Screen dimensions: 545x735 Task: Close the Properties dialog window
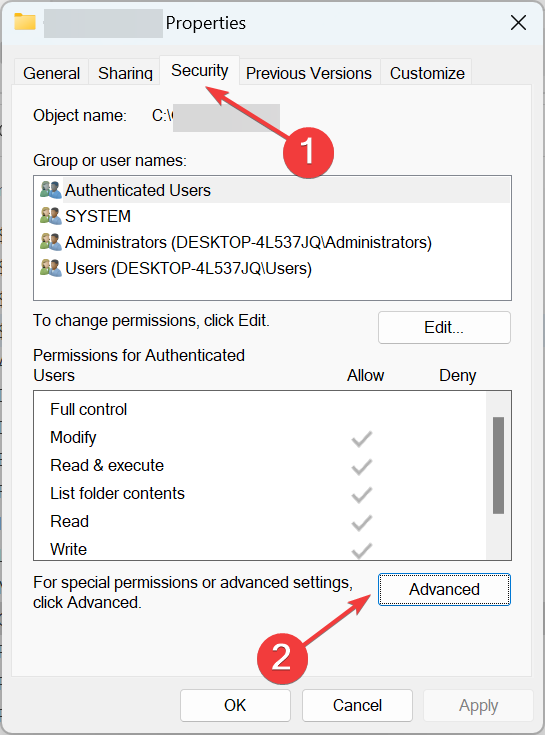click(x=518, y=22)
